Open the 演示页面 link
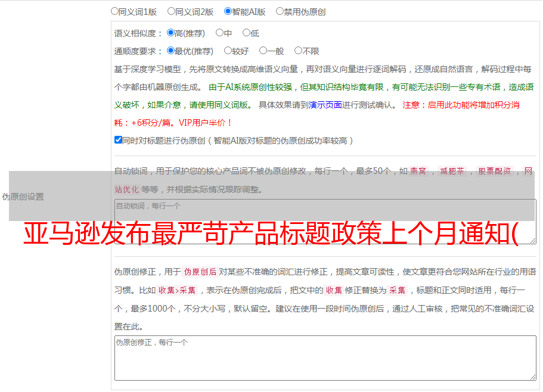This screenshot has width=543, height=392. pos(325,105)
